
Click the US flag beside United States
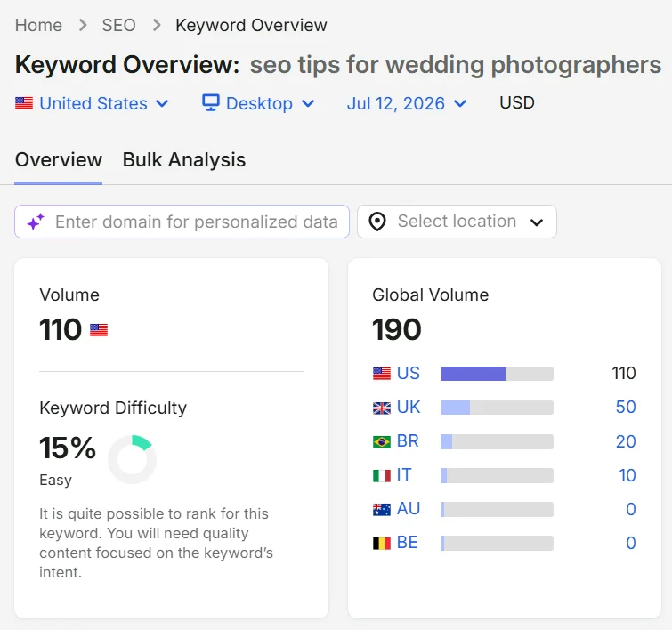point(24,103)
